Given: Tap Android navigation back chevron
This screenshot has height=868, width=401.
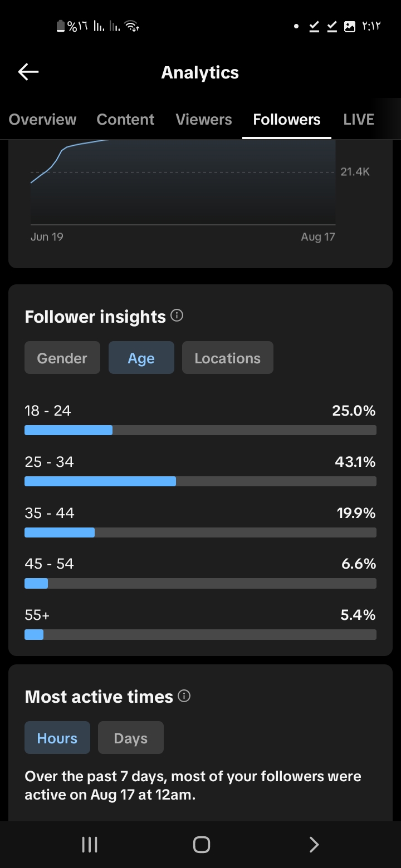Looking at the screenshot, I should point(314,845).
